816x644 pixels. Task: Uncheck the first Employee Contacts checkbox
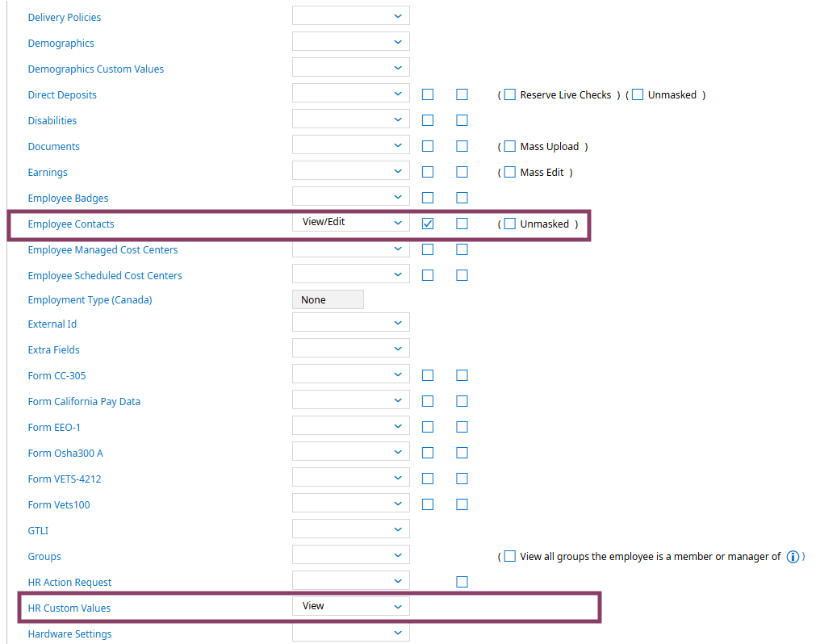click(428, 224)
